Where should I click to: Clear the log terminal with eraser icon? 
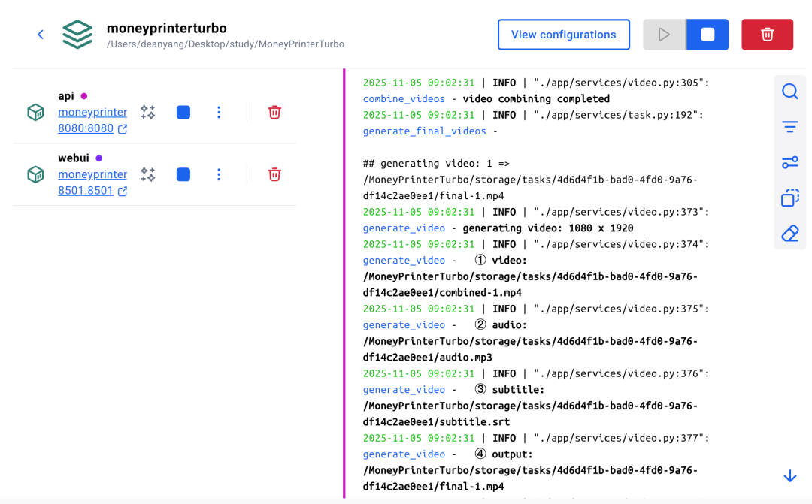789,234
